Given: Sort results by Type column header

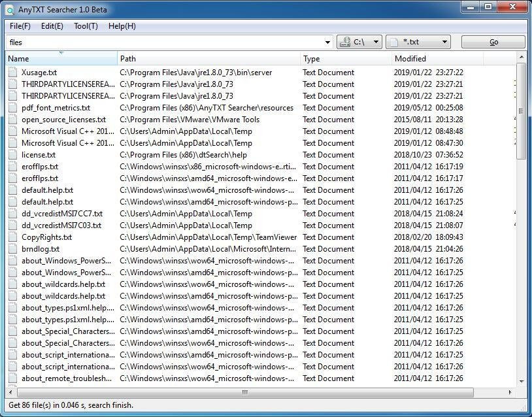Looking at the screenshot, I should pos(346,59).
